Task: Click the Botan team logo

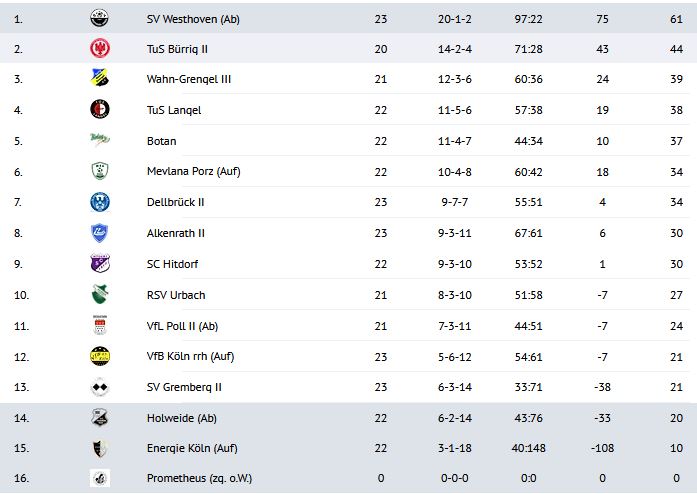Action: tap(100, 140)
